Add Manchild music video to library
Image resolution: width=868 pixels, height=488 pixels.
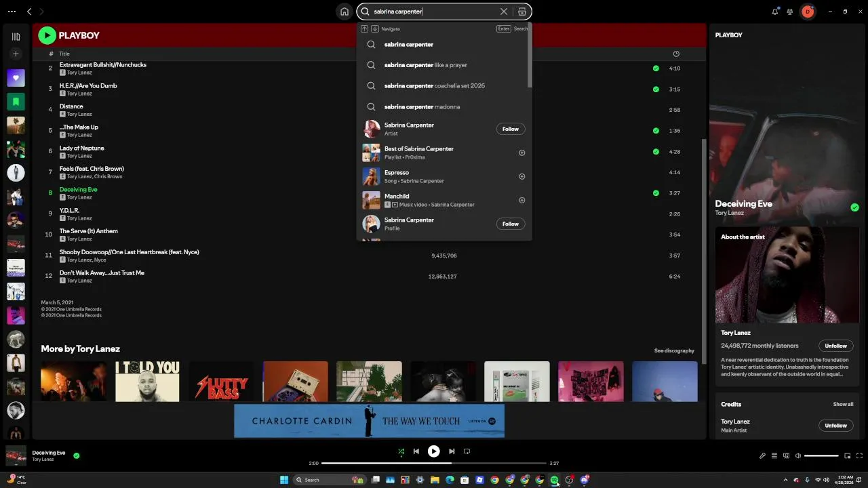[x=521, y=200]
